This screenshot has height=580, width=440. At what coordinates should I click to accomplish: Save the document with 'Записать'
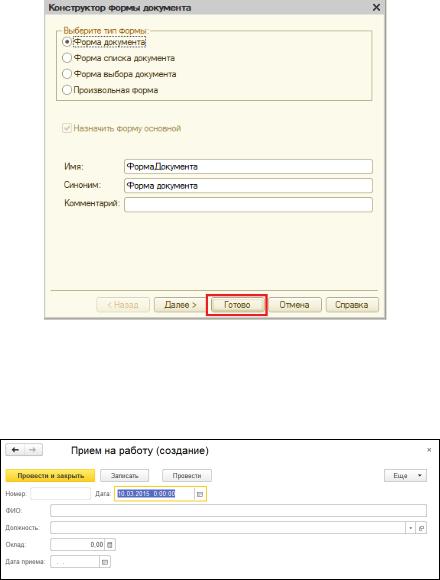point(125,476)
